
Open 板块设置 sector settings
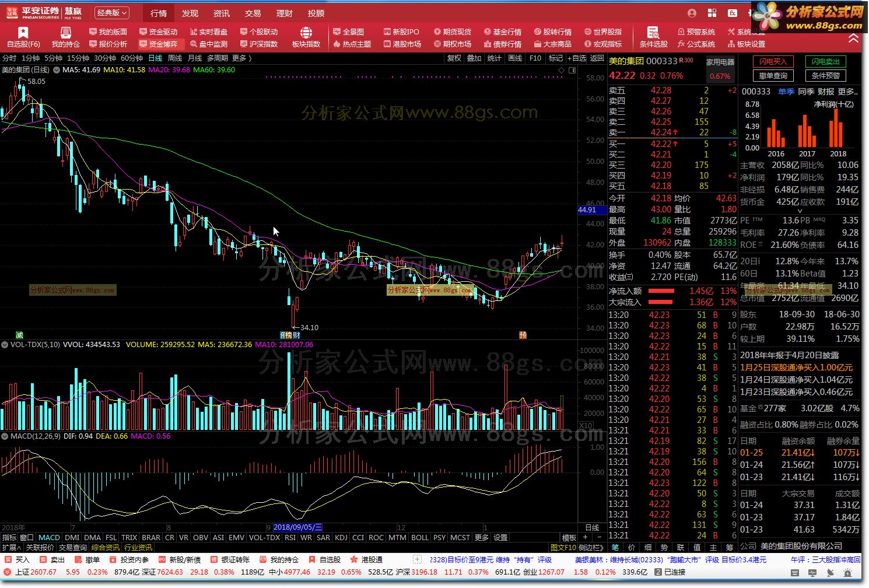pos(747,44)
